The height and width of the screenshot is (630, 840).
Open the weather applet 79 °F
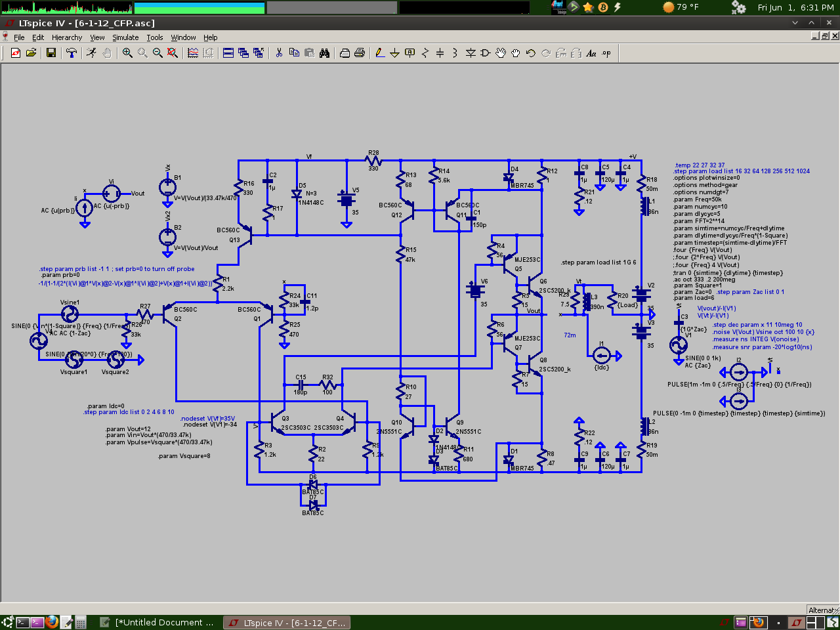tap(681, 7)
